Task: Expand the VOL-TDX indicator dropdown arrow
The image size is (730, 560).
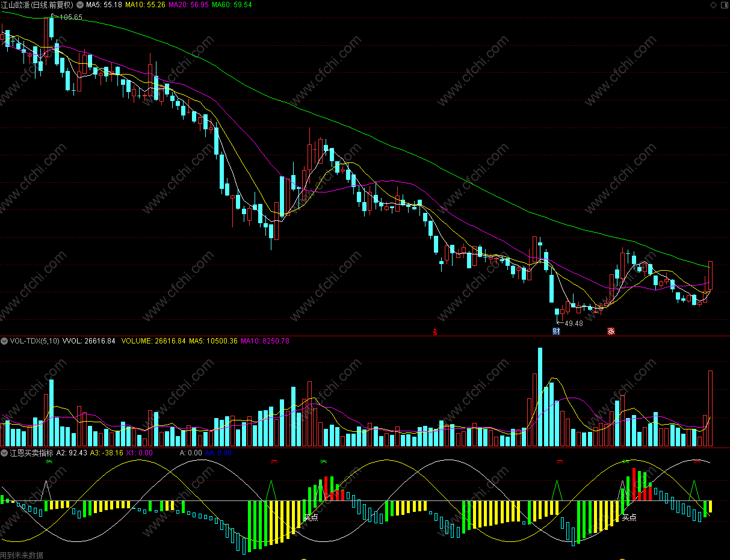Action: click(4, 341)
